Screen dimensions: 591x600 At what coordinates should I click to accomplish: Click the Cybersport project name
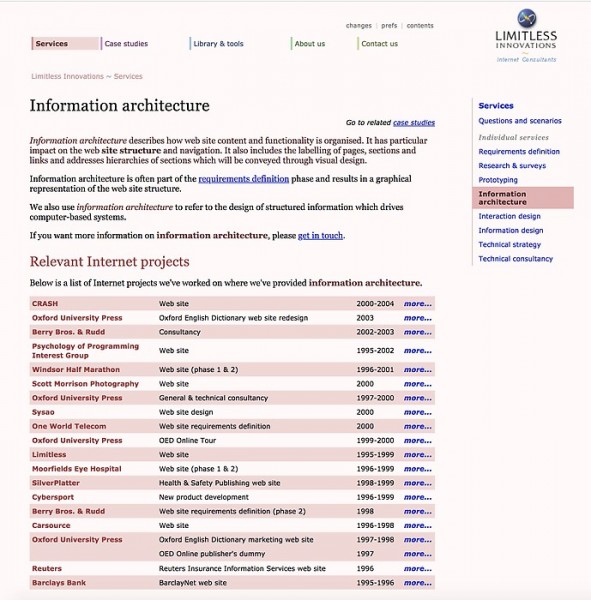tap(53, 497)
